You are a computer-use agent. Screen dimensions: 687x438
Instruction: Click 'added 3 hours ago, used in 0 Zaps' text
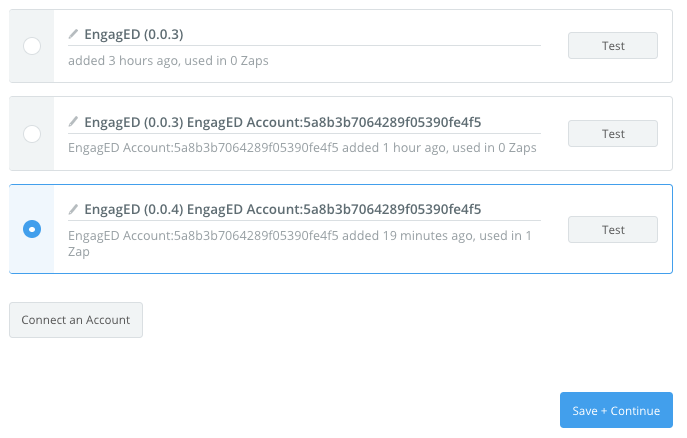(x=168, y=60)
